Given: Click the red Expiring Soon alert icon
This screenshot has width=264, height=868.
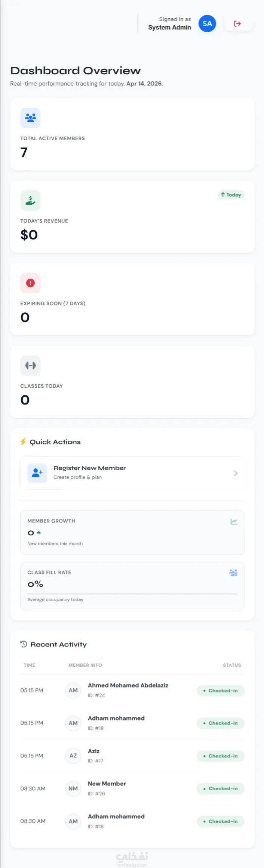Looking at the screenshot, I should click(x=30, y=283).
